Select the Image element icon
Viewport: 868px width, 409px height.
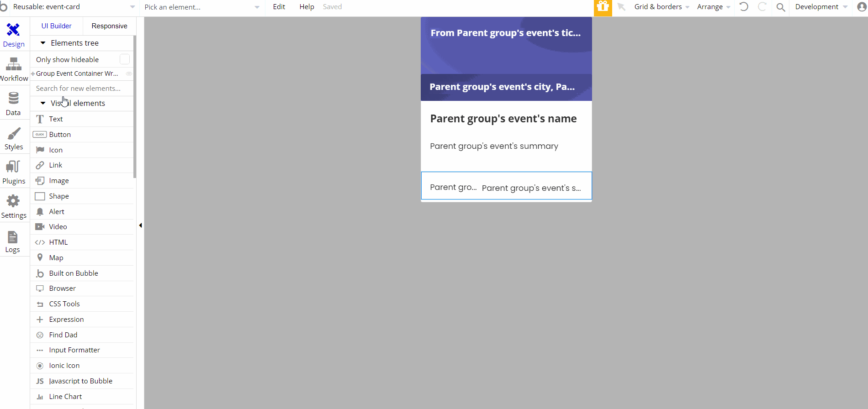tap(40, 181)
